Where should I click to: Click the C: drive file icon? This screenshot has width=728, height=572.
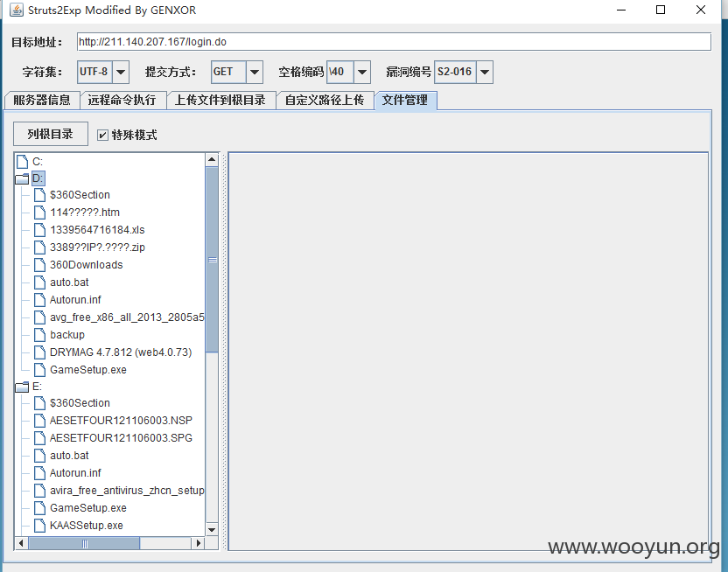22,162
